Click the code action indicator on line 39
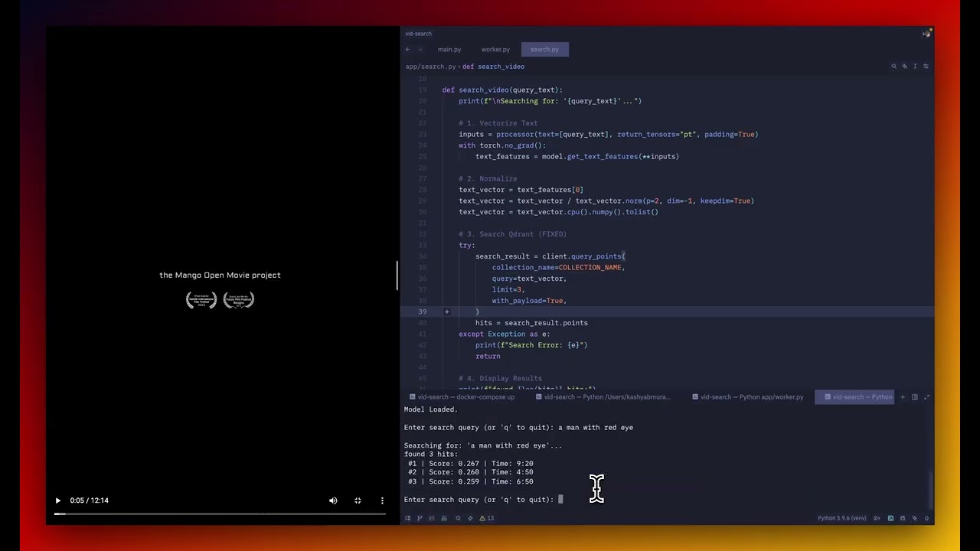980x551 pixels. click(447, 311)
